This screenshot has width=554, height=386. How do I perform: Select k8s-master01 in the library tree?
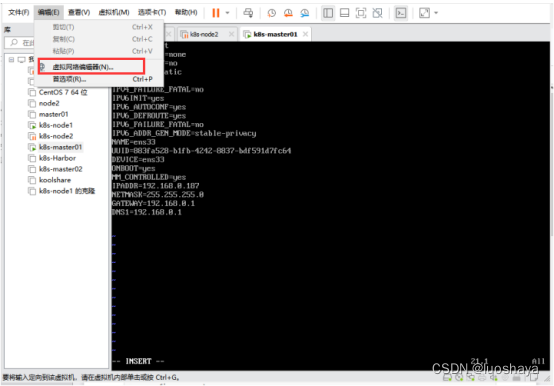(60, 147)
